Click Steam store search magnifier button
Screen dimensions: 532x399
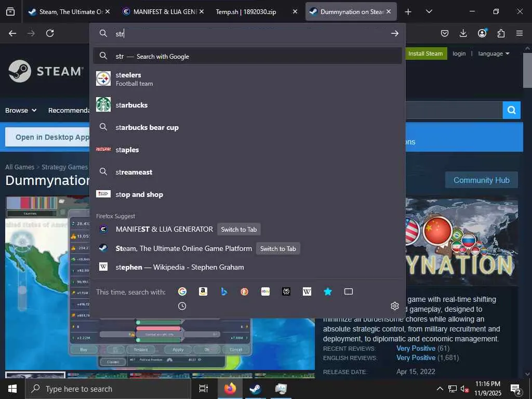click(512, 110)
